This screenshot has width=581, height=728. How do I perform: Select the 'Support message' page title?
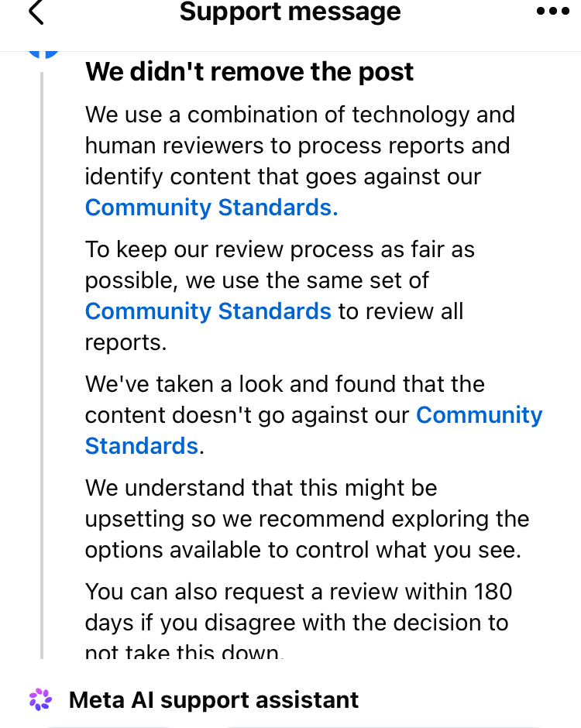(290, 12)
